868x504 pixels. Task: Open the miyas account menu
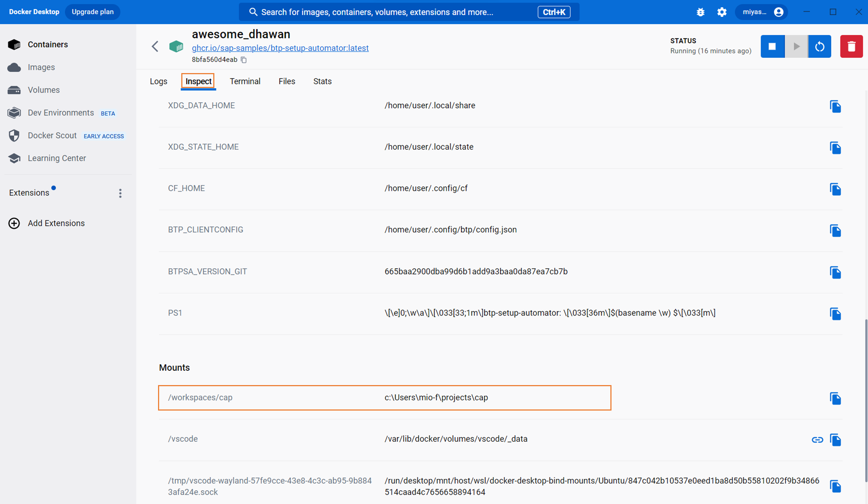[x=762, y=12]
